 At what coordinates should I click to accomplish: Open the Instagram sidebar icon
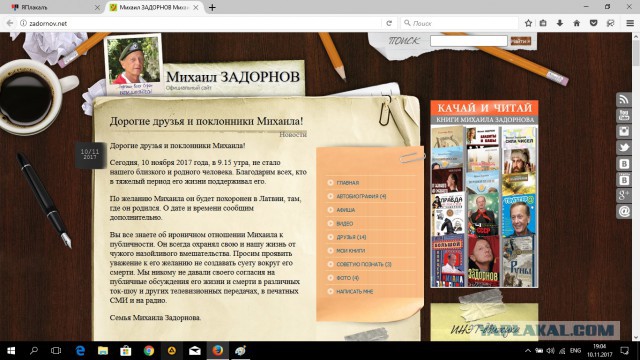click(624, 131)
